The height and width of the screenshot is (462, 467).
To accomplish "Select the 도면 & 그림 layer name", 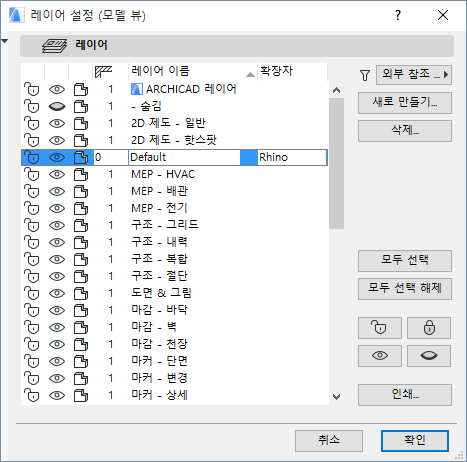I will pyautogui.click(x=161, y=293).
